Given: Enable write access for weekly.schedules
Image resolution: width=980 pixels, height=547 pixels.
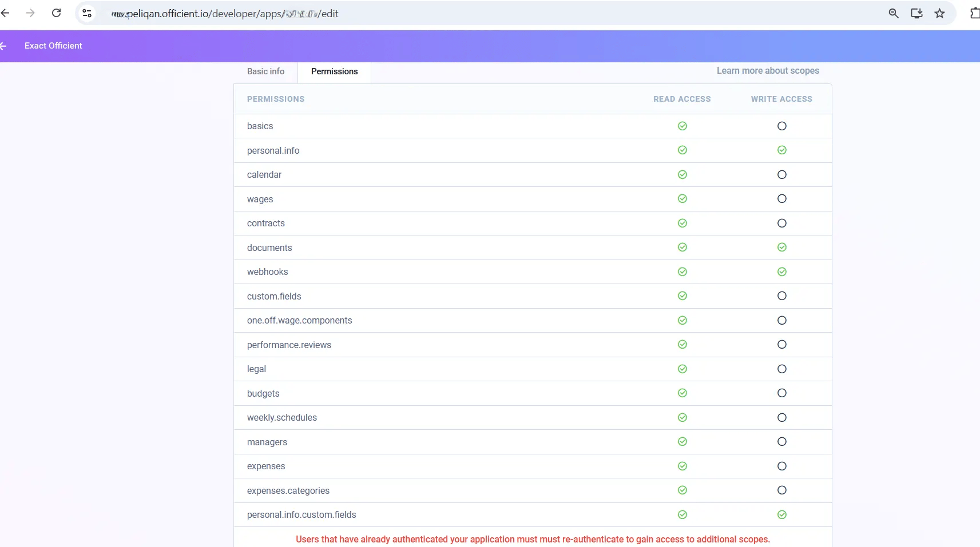Looking at the screenshot, I should point(781,417).
